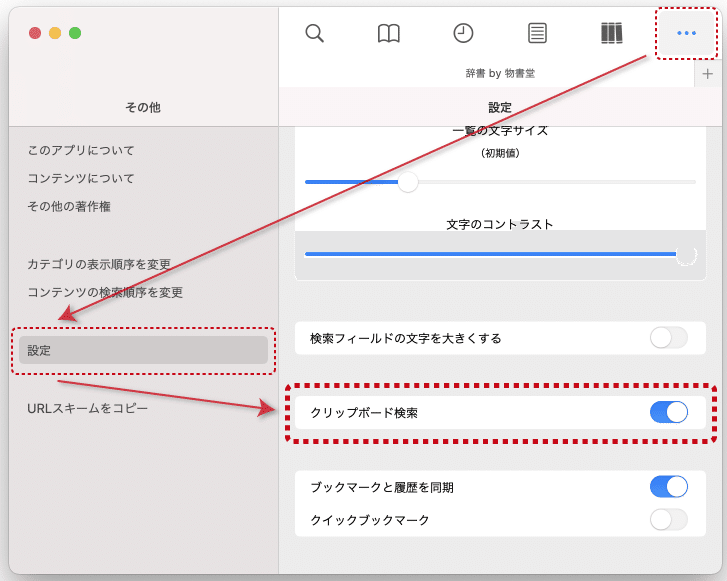Screen dimensions: 727x581
Task: Select コンテンツの検索順序を変更
Action: click(x=105, y=293)
